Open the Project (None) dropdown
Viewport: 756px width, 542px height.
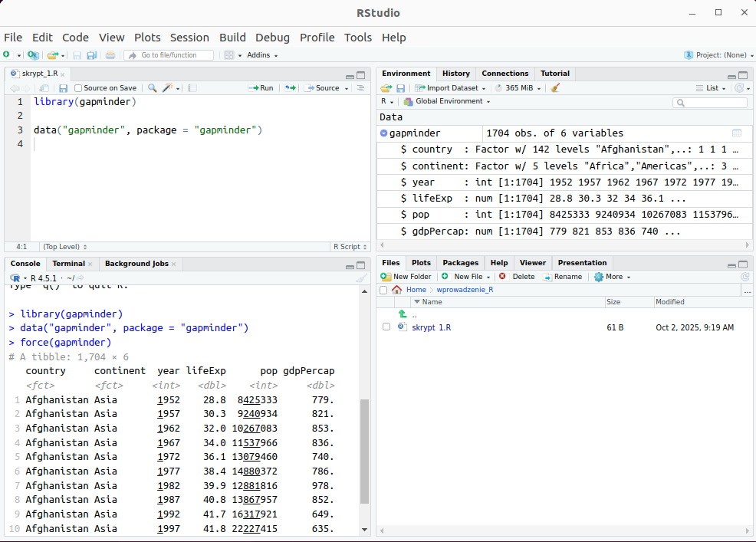click(x=718, y=55)
